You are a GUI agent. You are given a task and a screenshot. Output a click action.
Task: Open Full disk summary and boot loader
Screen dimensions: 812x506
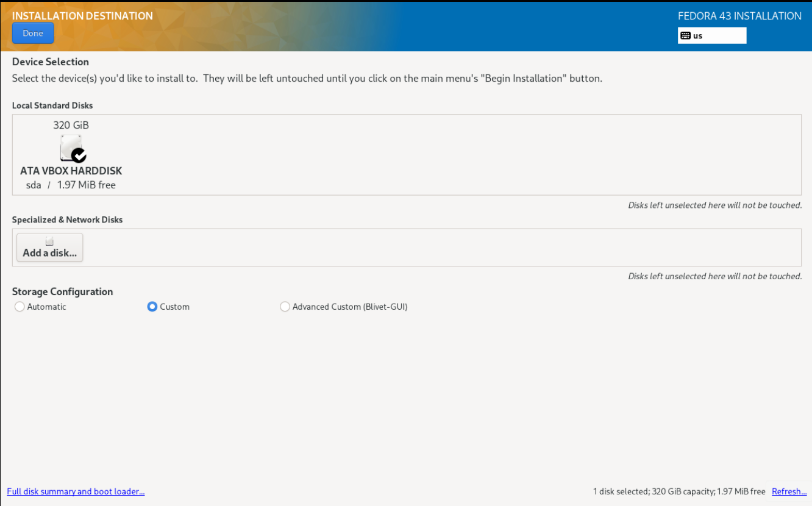click(x=76, y=491)
